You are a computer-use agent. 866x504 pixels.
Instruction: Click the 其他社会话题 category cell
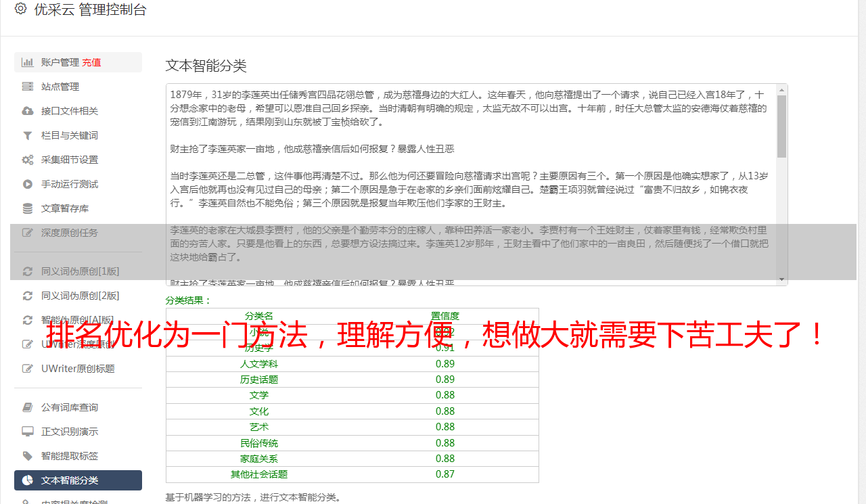(259, 474)
